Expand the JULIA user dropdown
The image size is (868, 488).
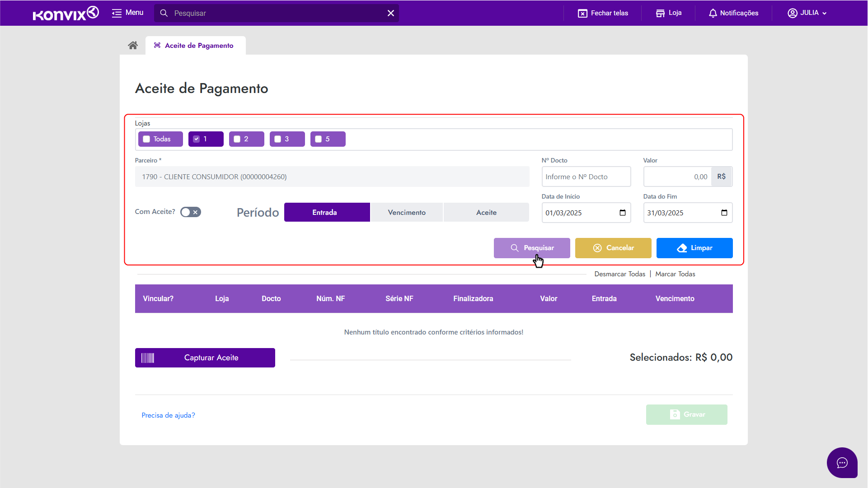(x=807, y=13)
